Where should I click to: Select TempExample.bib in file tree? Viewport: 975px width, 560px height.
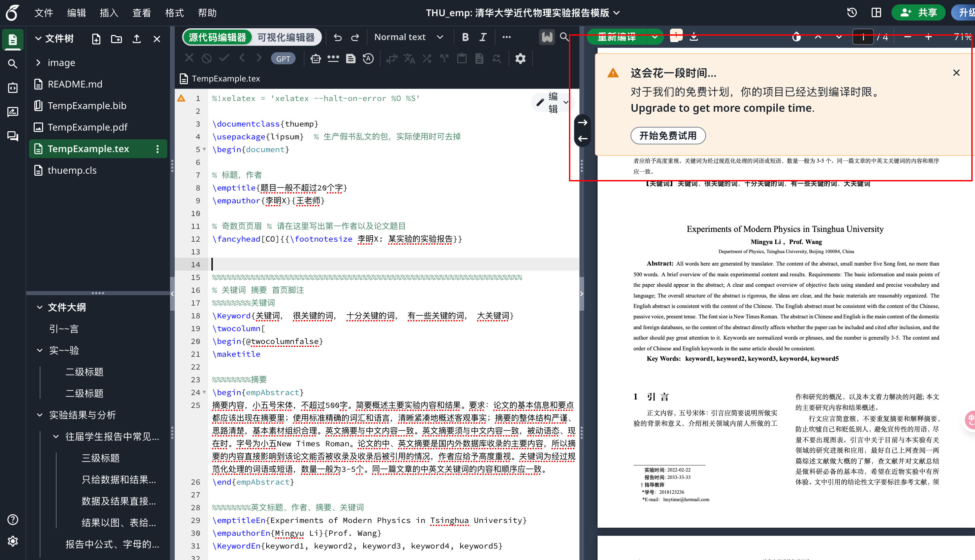pos(87,105)
